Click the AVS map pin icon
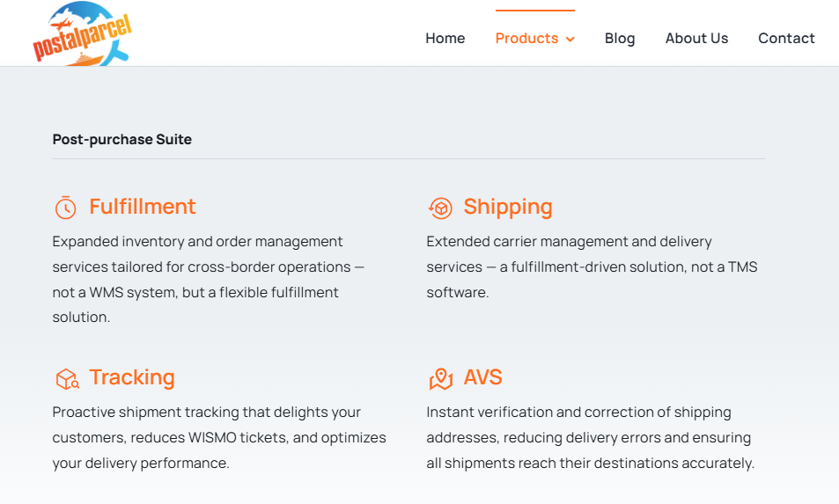The width and height of the screenshot is (839, 504). point(440,378)
